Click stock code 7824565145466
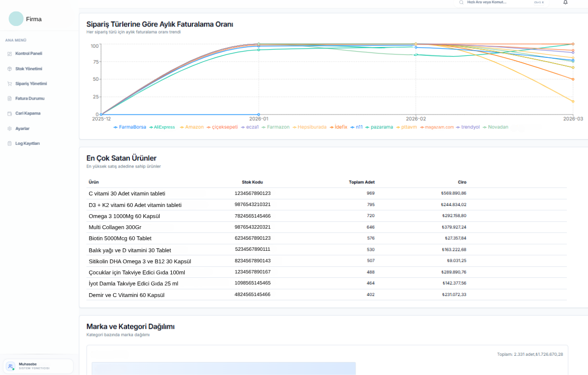 click(253, 216)
